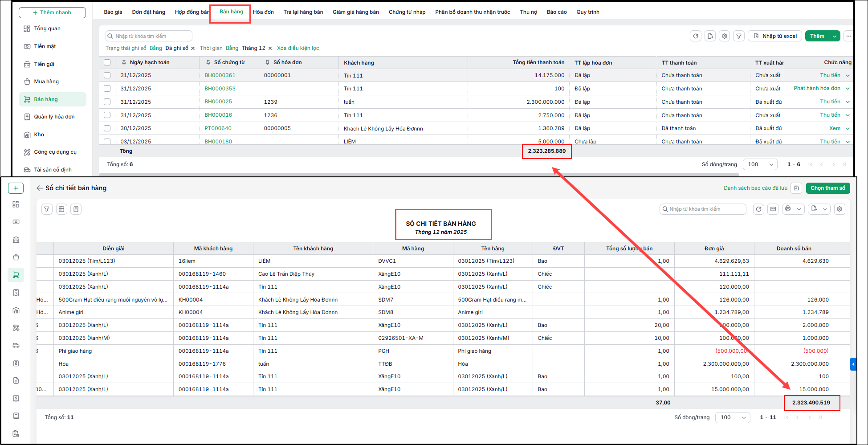
Task: Open filter funnel above the Bán hàng list
Action: (739, 36)
